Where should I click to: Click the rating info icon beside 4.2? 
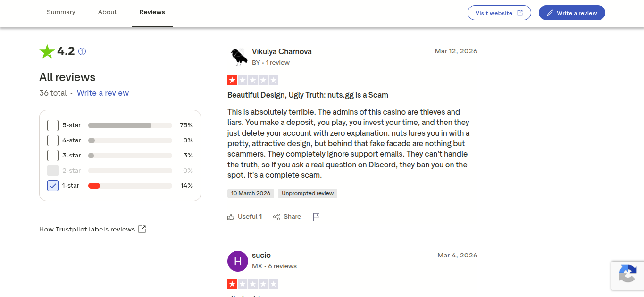pyautogui.click(x=82, y=51)
